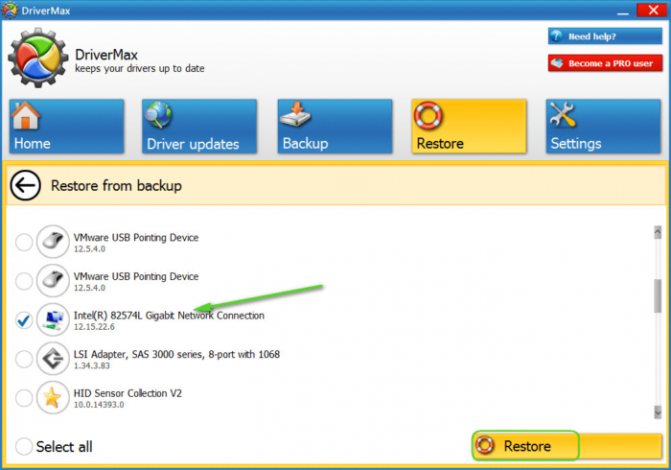
Task: Toggle the Select all checkbox
Action: (24, 446)
